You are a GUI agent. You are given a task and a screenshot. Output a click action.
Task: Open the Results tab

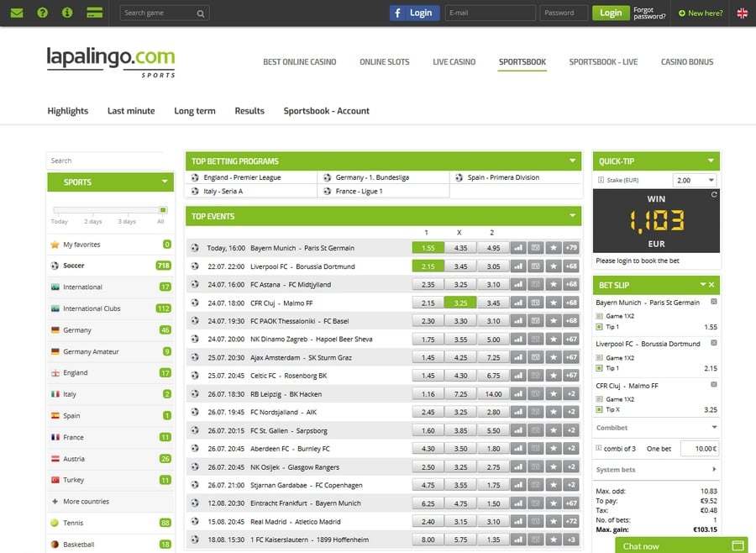249,111
